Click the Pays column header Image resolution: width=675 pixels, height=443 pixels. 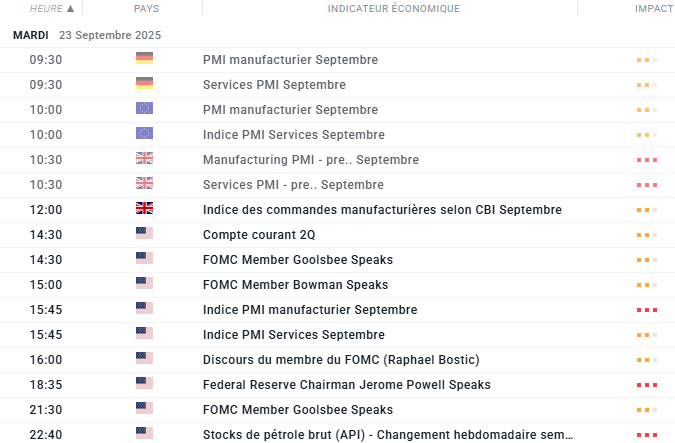[146, 9]
